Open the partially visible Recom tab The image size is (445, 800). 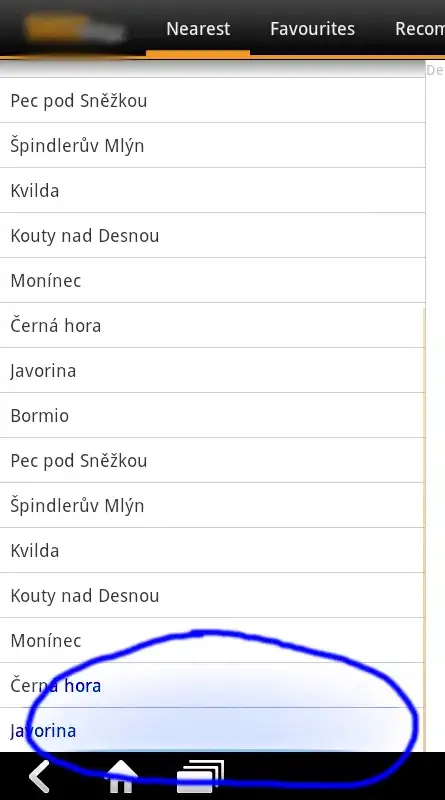419,29
